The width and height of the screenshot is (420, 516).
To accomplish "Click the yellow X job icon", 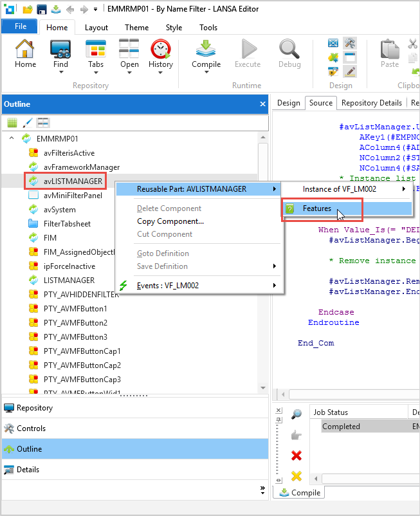I will [297, 476].
